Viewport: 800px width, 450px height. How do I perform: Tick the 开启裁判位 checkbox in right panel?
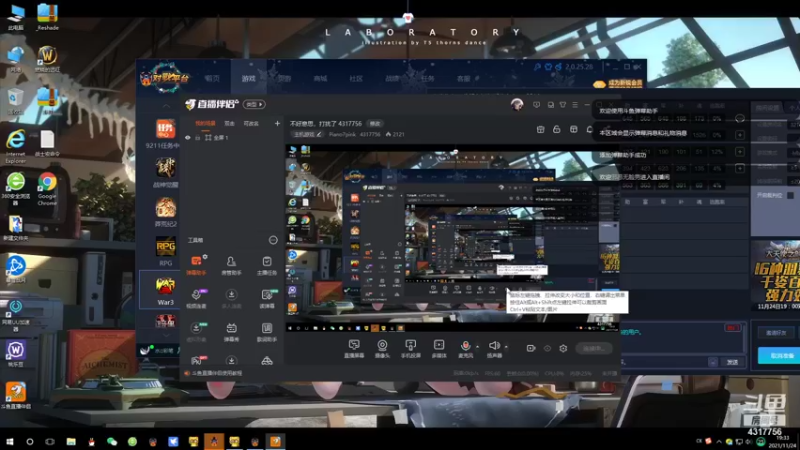[x=790, y=195]
